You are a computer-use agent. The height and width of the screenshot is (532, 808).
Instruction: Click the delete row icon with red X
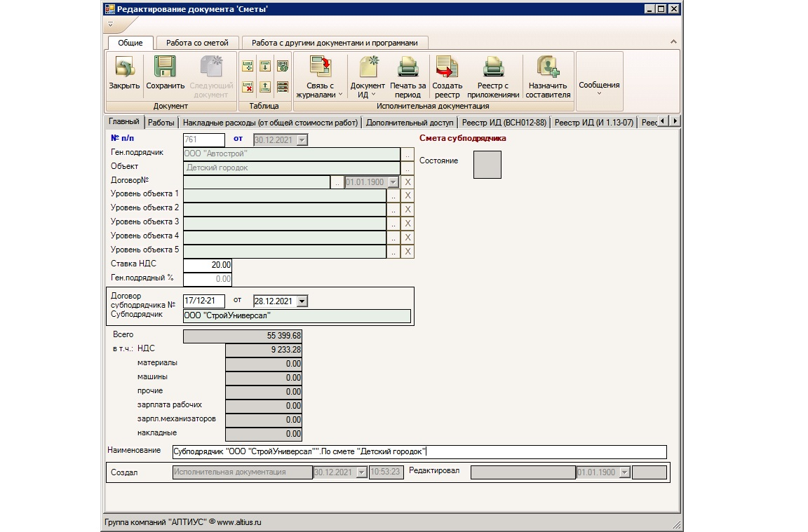248,87
